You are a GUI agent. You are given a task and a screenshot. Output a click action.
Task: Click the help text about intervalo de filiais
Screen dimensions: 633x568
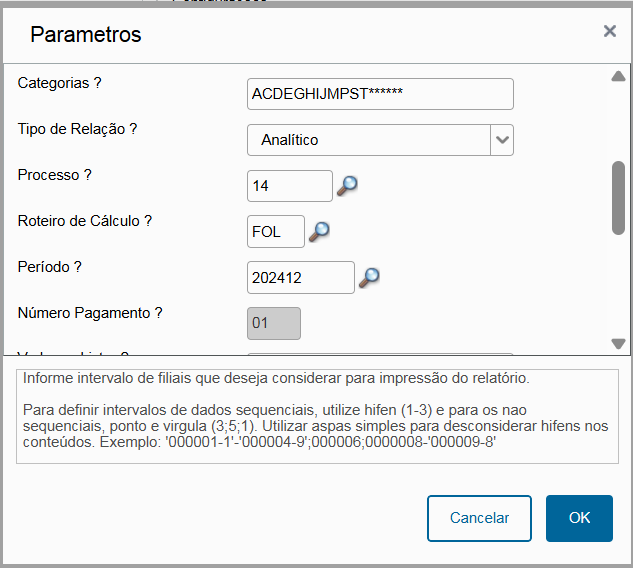click(x=317, y=416)
